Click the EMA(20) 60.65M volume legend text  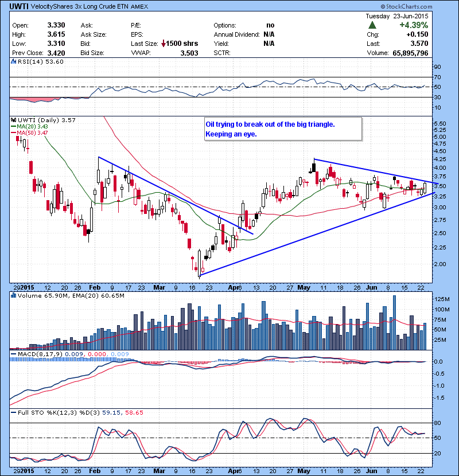pyautogui.click(x=99, y=296)
